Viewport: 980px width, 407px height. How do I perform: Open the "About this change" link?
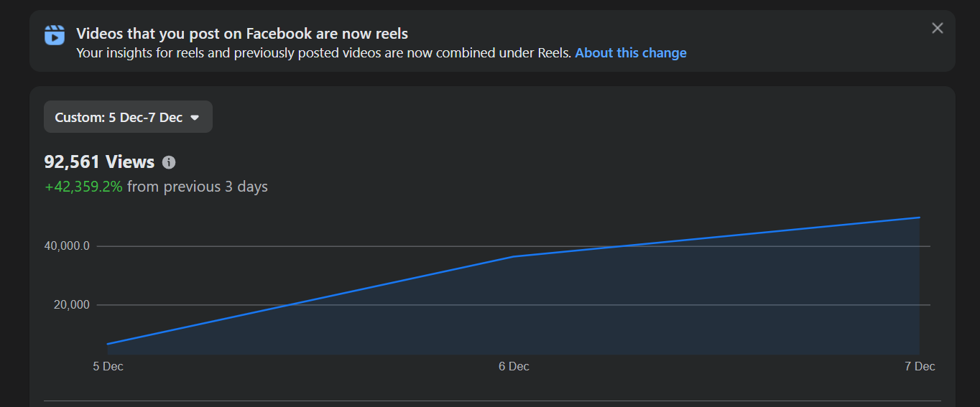pyautogui.click(x=630, y=53)
